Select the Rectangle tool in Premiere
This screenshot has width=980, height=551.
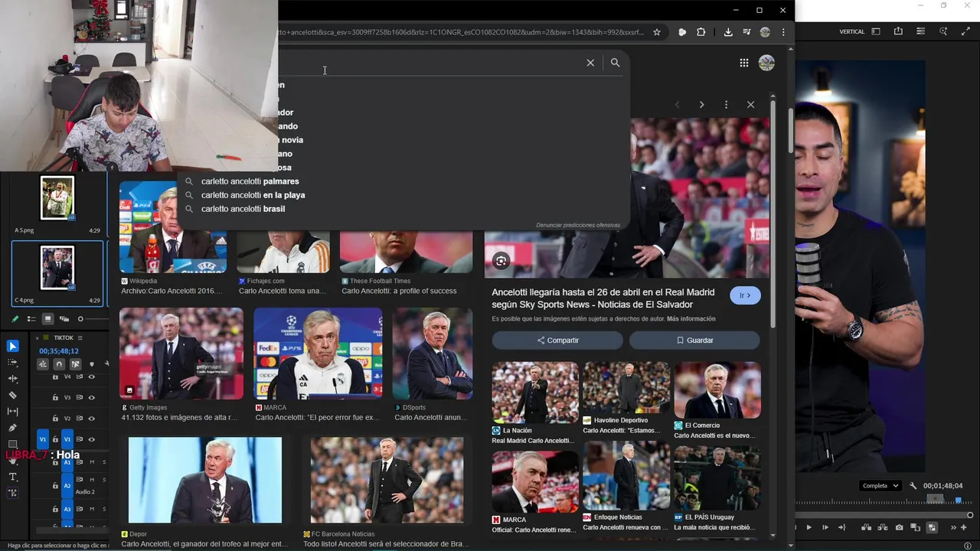[12, 444]
